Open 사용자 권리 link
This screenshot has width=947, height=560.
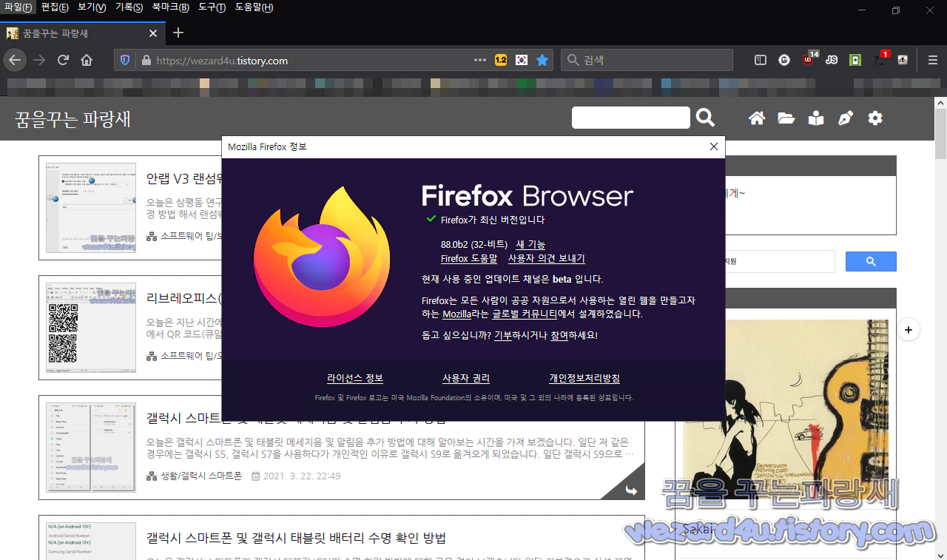click(x=466, y=379)
